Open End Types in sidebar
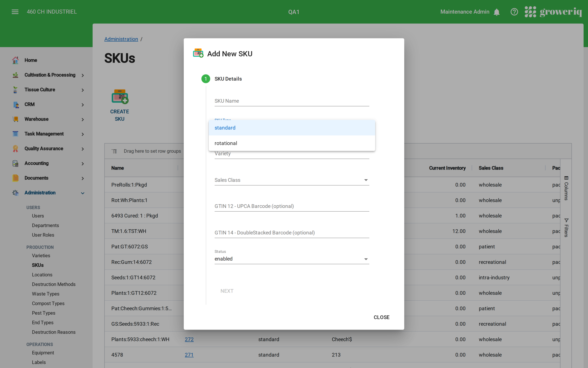Viewport: 588px width, 368px height. (43, 323)
